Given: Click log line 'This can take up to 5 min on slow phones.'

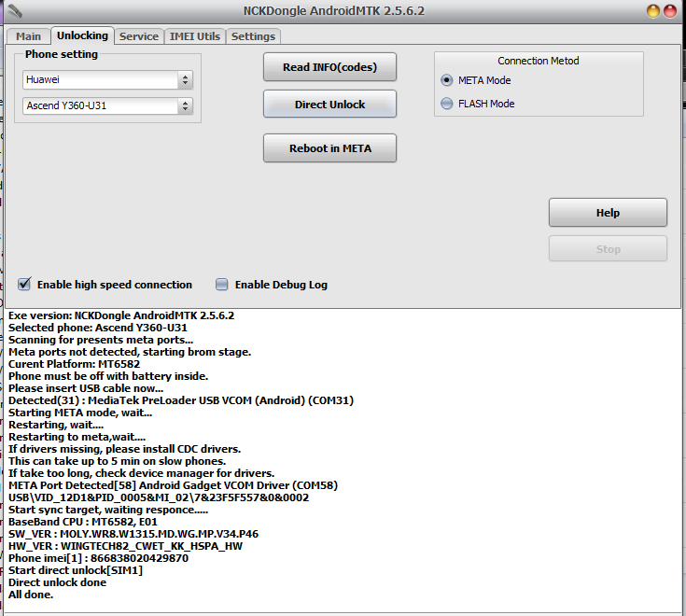Looking at the screenshot, I should 117,461.
